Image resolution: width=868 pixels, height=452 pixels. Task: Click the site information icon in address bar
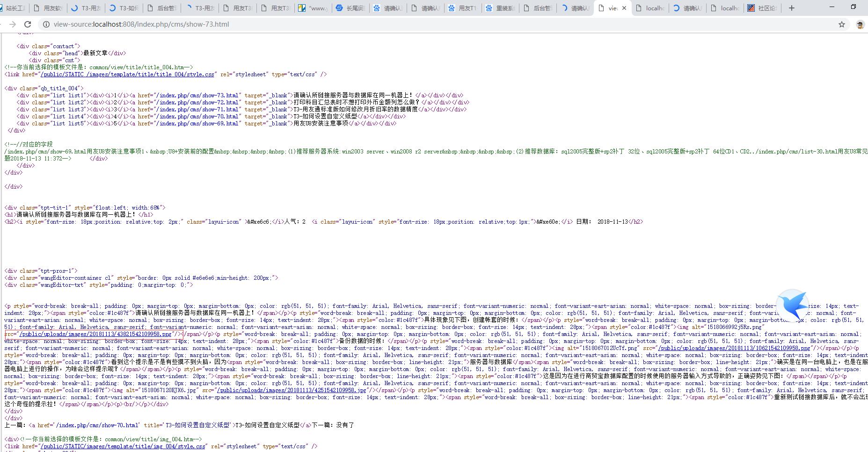(x=46, y=24)
